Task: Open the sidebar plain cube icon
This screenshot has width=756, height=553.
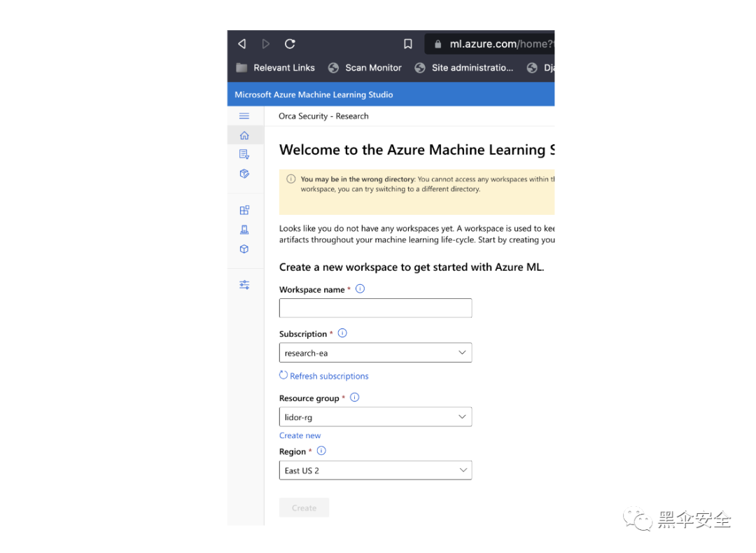Action: [x=244, y=249]
